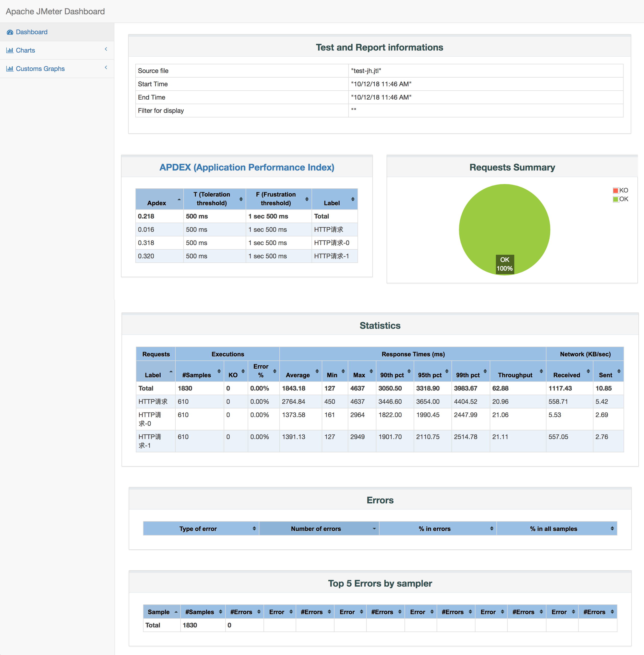Click sort arrows on % in all samples header
Image resolution: width=644 pixels, height=655 pixels.
coord(612,529)
